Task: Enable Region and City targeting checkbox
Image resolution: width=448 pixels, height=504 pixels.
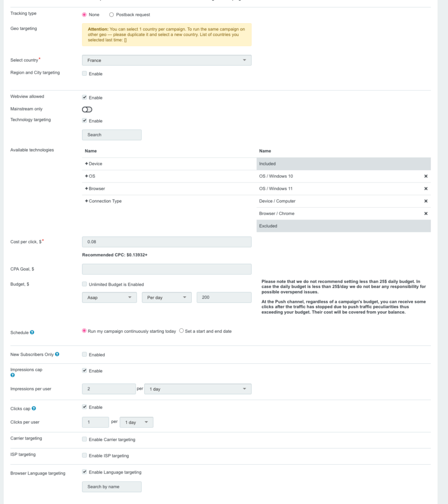Action: pyautogui.click(x=85, y=74)
